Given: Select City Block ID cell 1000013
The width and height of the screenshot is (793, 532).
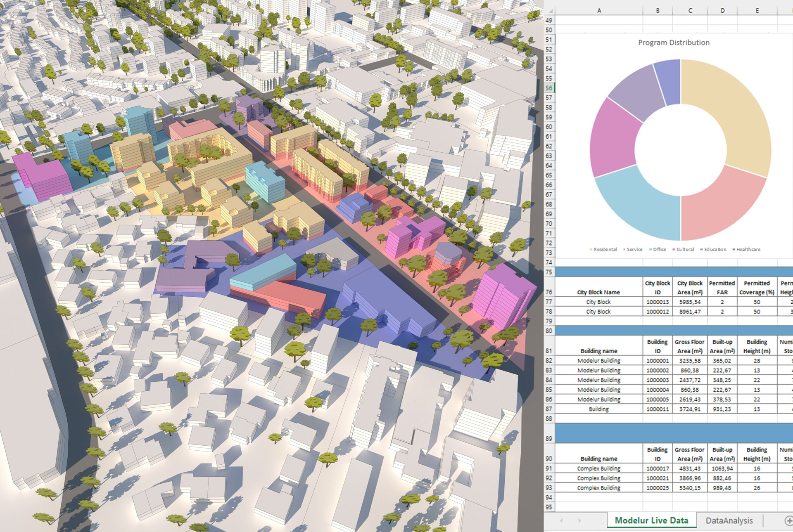Looking at the screenshot, I should 657,302.
